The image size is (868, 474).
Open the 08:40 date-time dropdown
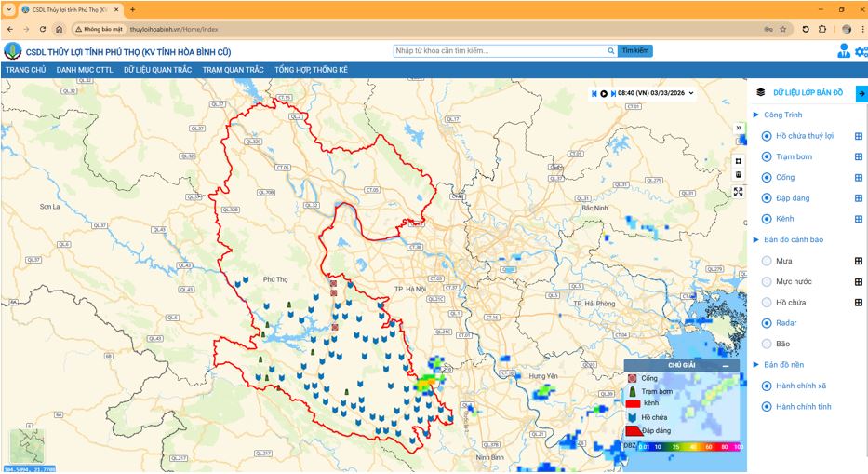656,93
